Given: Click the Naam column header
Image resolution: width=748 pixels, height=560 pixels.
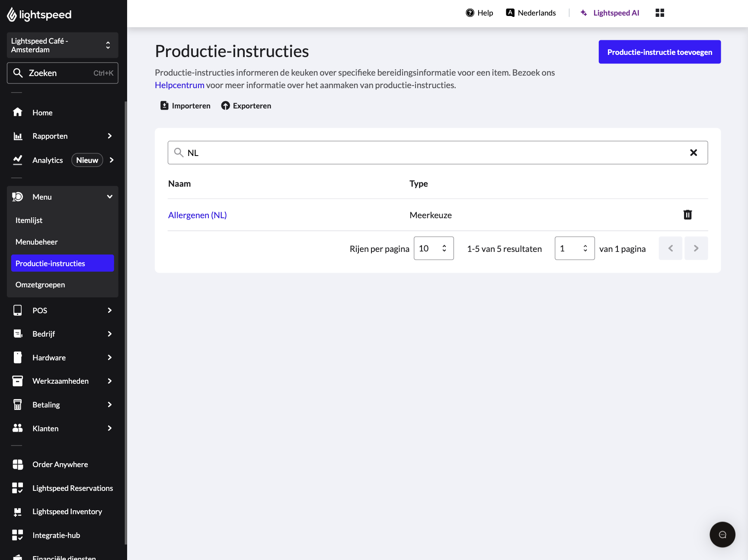Looking at the screenshot, I should tap(179, 184).
